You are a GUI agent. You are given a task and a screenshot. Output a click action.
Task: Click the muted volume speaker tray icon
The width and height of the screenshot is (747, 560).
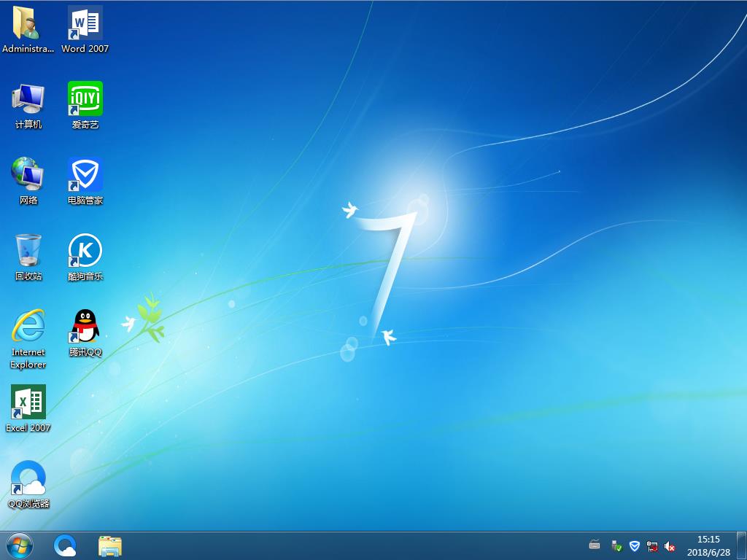670,546
